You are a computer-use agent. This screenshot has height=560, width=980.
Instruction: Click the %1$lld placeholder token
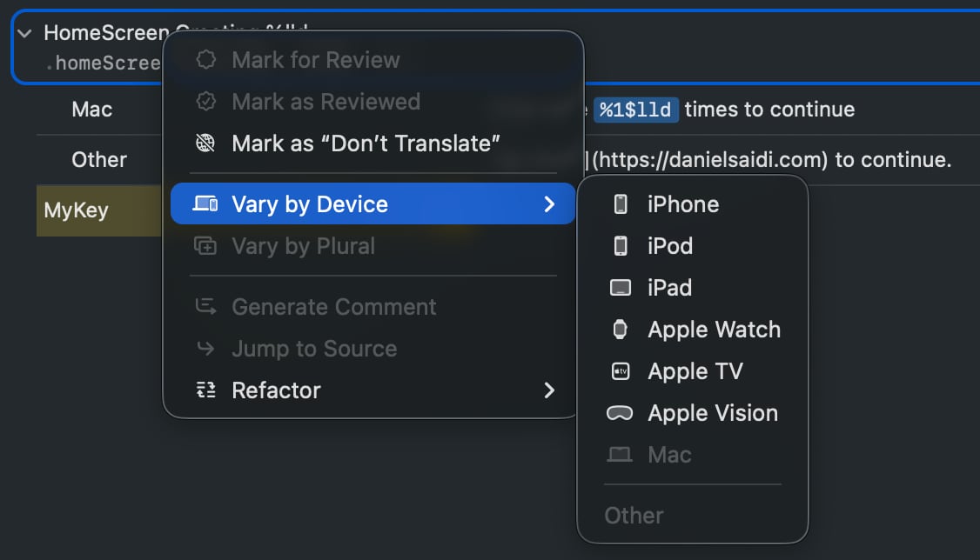pyautogui.click(x=636, y=110)
